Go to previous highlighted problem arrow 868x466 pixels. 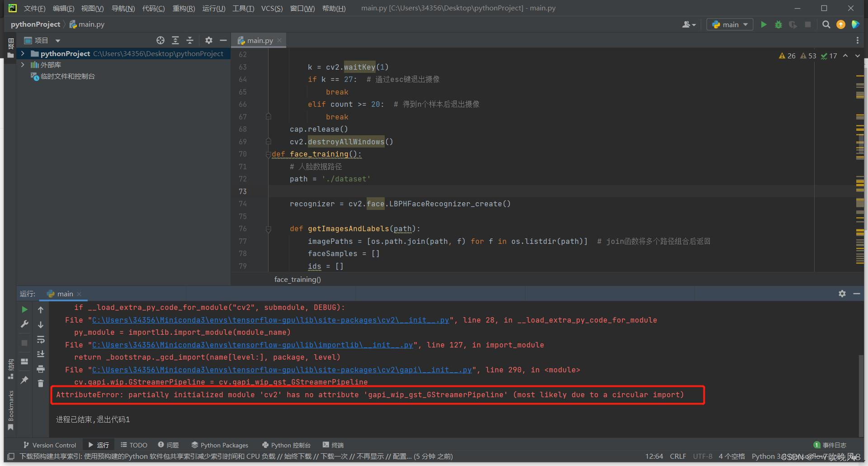(x=845, y=56)
